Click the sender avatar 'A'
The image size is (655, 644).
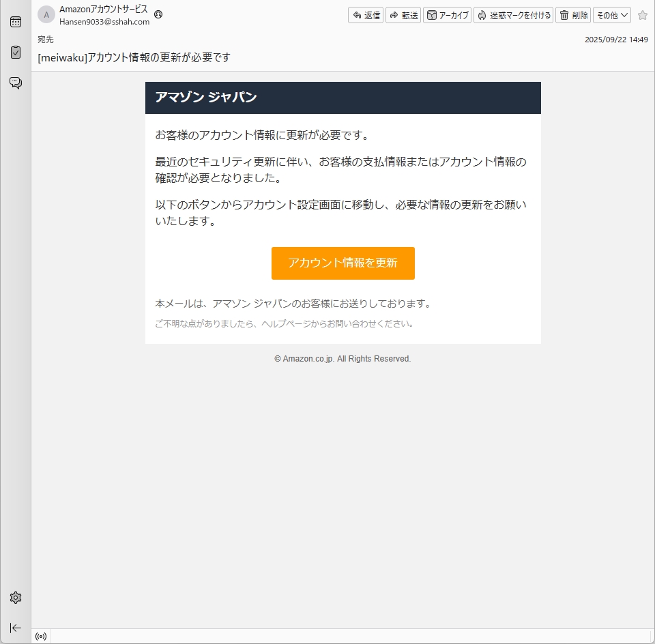point(46,14)
